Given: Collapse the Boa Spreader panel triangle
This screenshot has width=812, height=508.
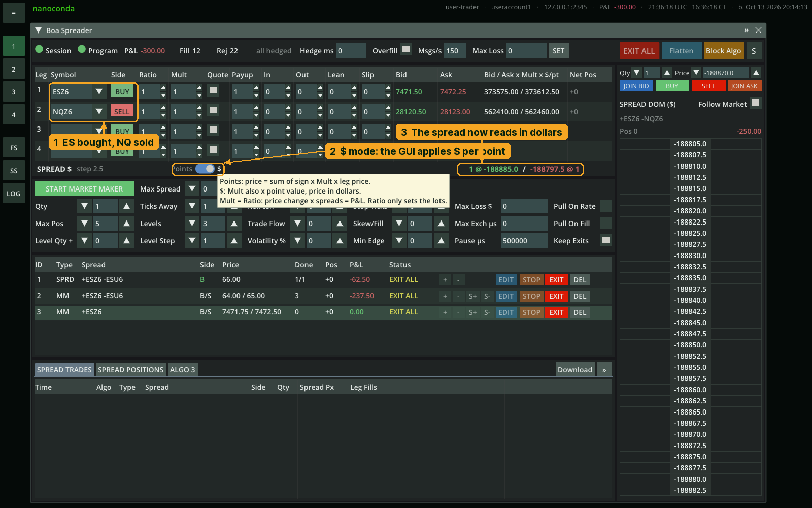Looking at the screenshot, I should point(38,30).
